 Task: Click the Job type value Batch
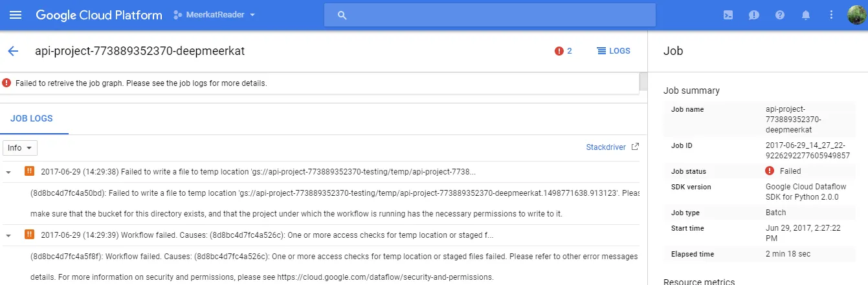775,213
